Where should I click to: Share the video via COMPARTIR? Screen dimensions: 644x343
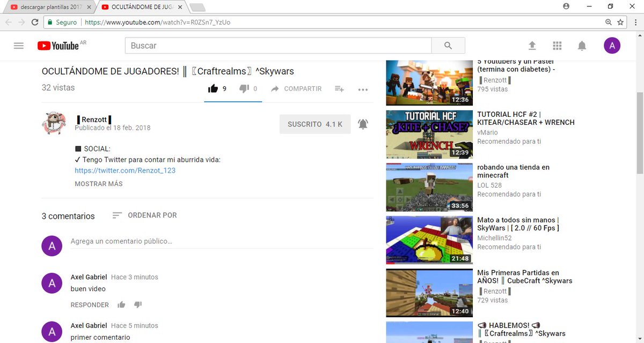pyautogui.click(x=296, y=89)
